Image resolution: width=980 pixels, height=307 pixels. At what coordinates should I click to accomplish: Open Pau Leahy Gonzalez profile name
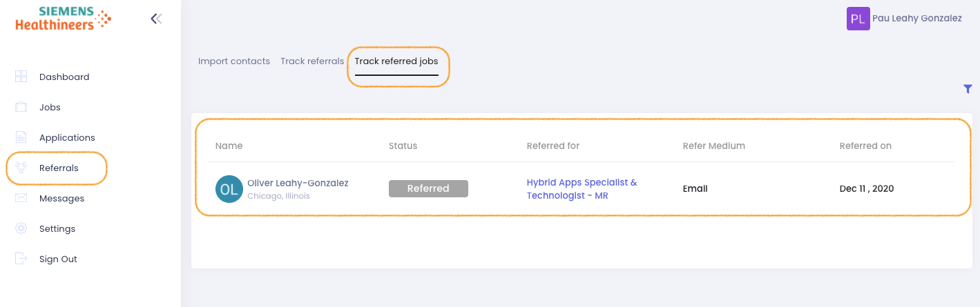coord(917,19)
